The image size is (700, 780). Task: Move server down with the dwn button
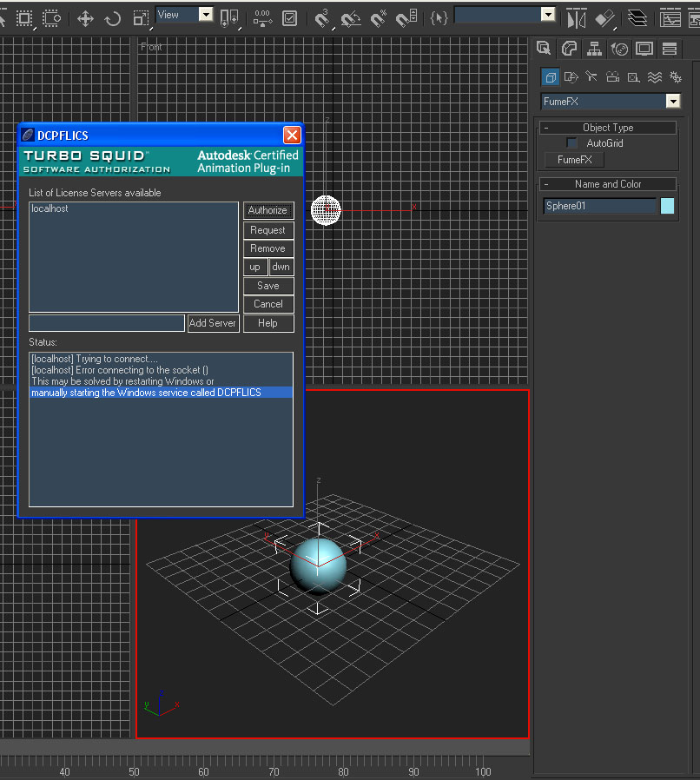tap(281, 268)
